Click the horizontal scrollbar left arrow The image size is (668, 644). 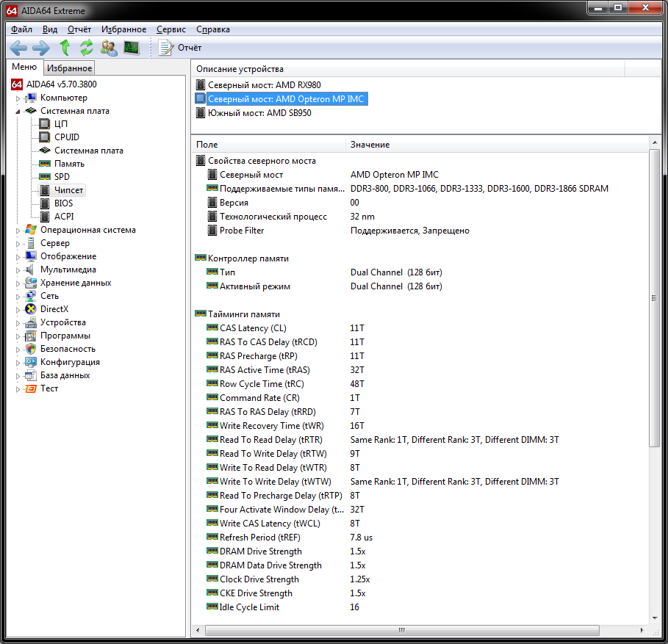(x=197, y=630)
